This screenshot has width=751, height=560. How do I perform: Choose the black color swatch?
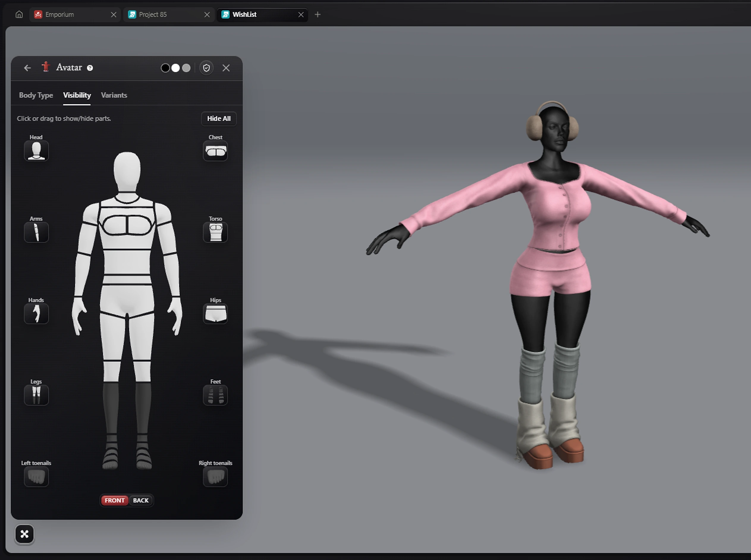[165, 68]
